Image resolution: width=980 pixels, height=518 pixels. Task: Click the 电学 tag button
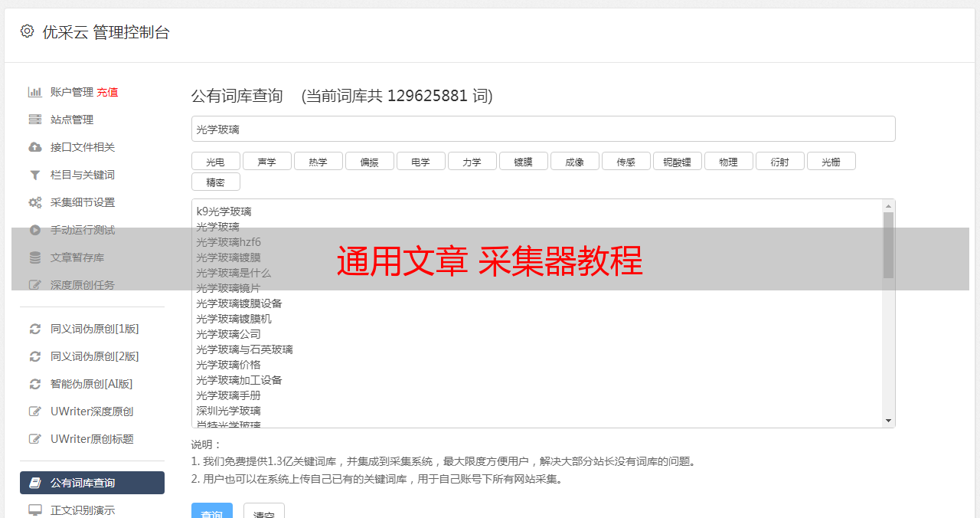pyautogui.click(x=421, y=161)
